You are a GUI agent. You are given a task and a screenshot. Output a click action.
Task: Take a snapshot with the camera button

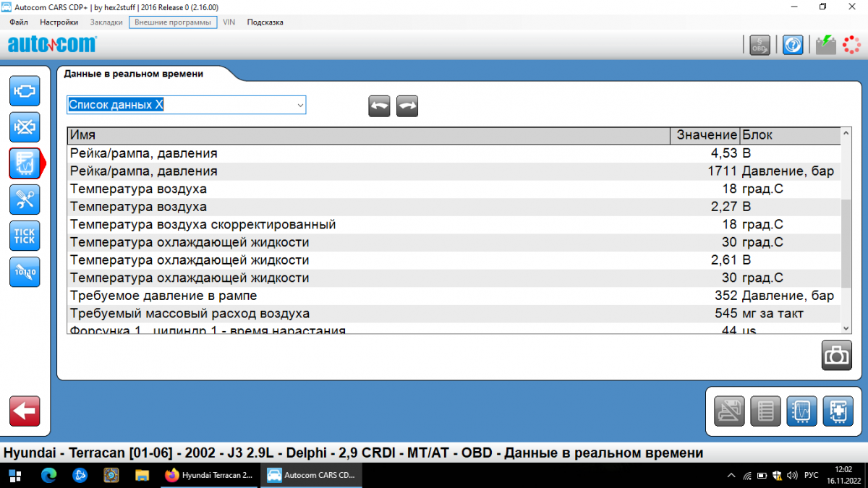tap(837, 355)
